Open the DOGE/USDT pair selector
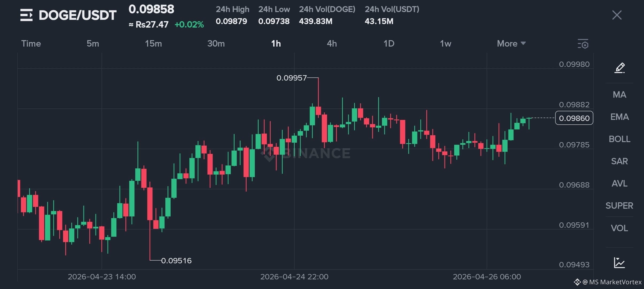Image resolution: width=644 pixels, height=289 pixels. point(78,15)
